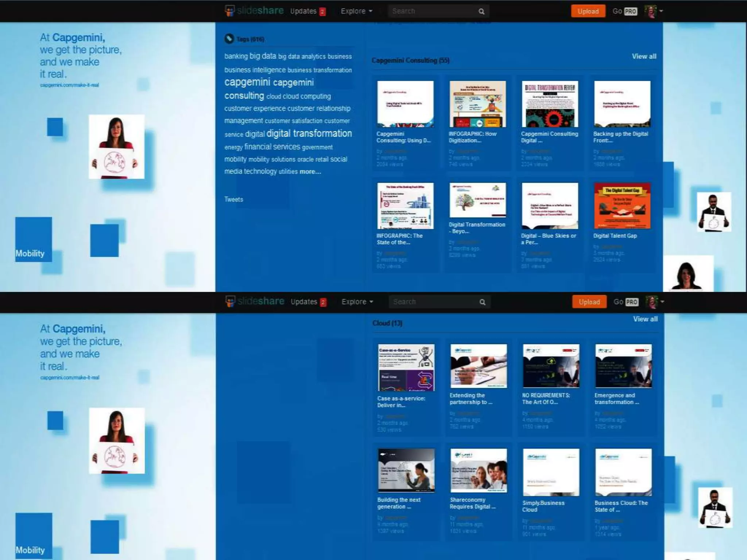Click the more... tags link
The height and width of the screenshot is (560, 747).
pos(310,171)
